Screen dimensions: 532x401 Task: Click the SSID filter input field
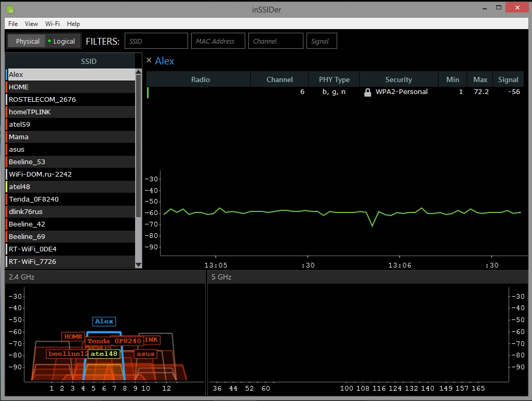click(156, 41)
